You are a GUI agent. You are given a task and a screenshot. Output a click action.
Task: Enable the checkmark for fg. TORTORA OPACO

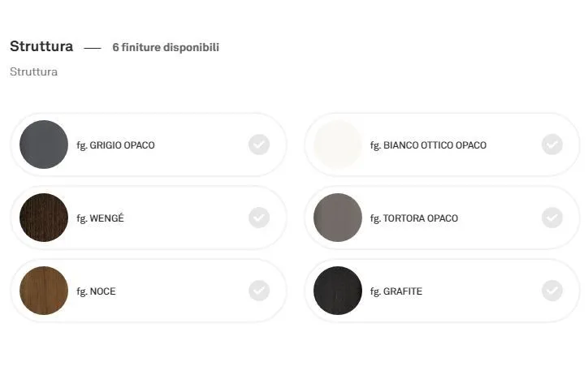552,218
